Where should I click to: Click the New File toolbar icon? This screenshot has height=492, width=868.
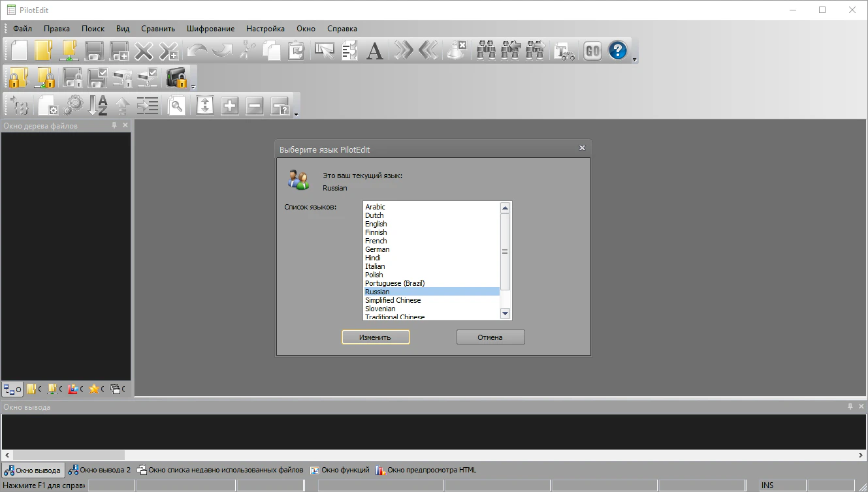pos(19,51)
